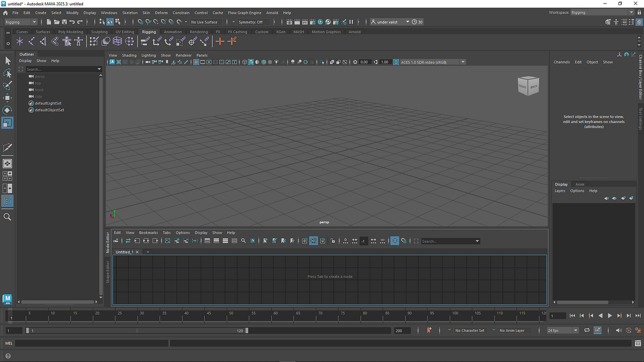Open the Skeleton menu

(x=130, y=13)
